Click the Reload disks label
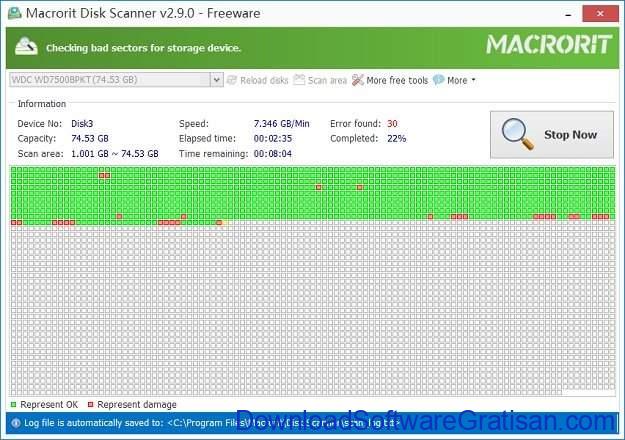The image size is (625, 440). click(x=264, y=81)
